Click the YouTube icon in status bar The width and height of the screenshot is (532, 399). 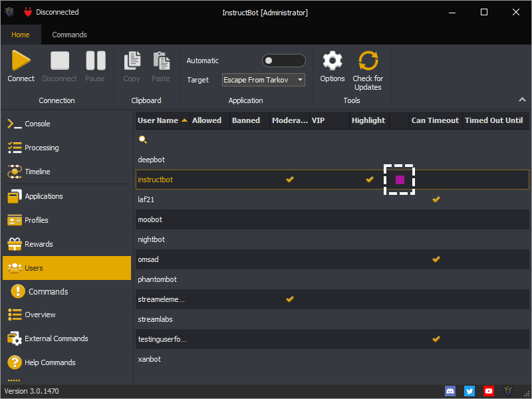(489, 391)
